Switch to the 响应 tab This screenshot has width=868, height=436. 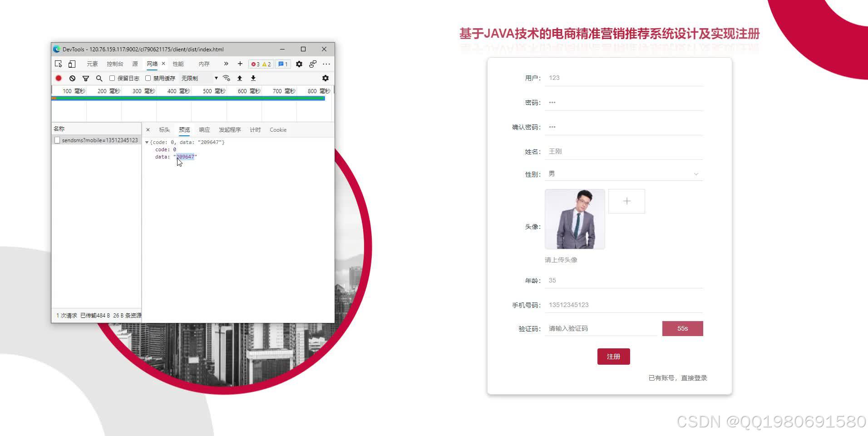pyautogui.click(x=204, y=130)
